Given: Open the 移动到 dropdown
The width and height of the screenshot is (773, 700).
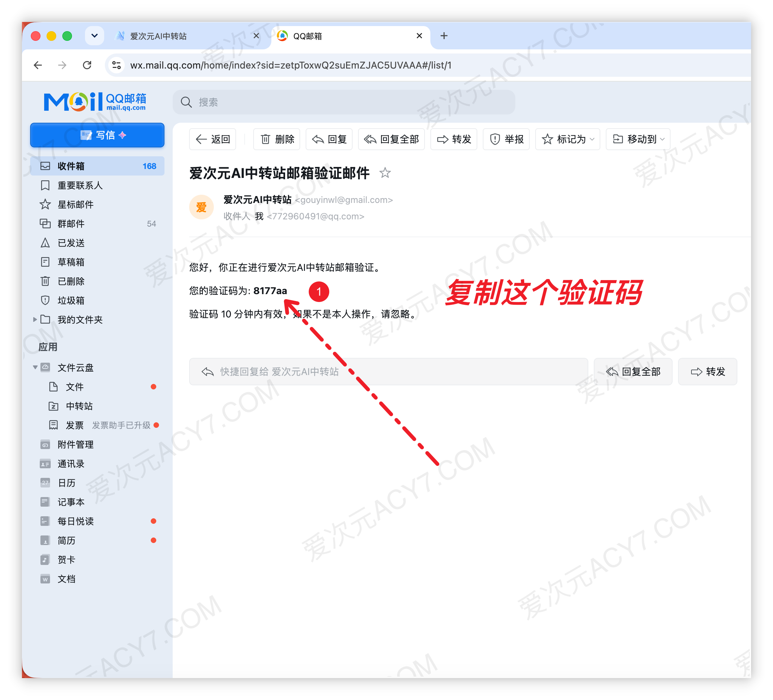Looking at the screenshot, I should 638,139.
